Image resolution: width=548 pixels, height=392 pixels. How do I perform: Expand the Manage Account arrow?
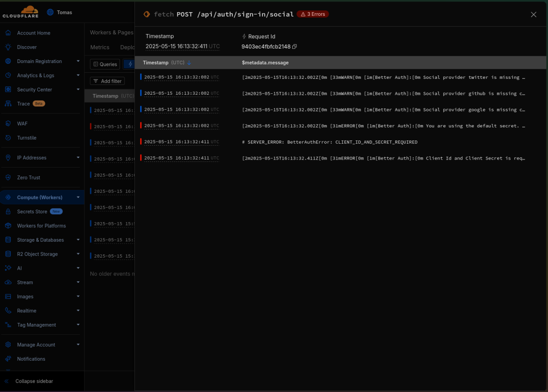(x=78, y=344)
